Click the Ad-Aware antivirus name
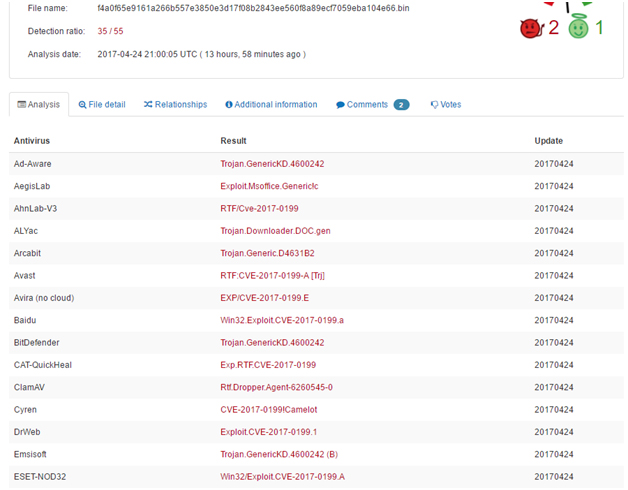628x490 pixels. (x=32, y=164)
